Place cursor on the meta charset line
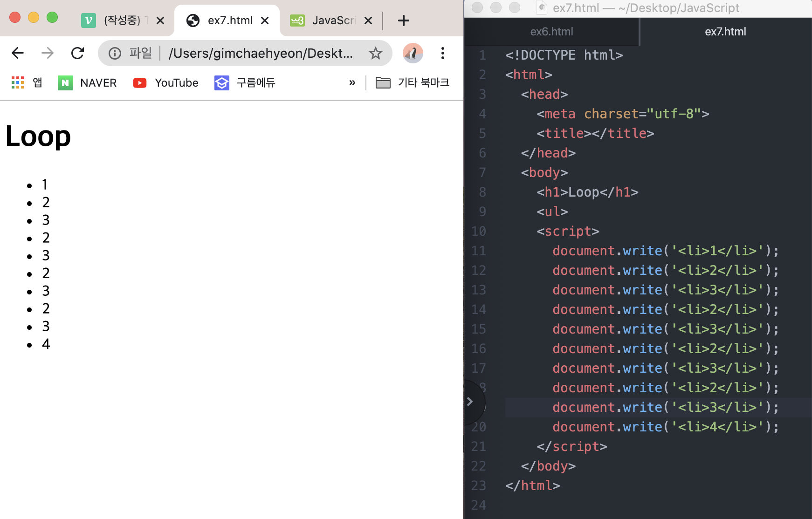The width and height of the screenshot is (812, 519). (623, 114)
